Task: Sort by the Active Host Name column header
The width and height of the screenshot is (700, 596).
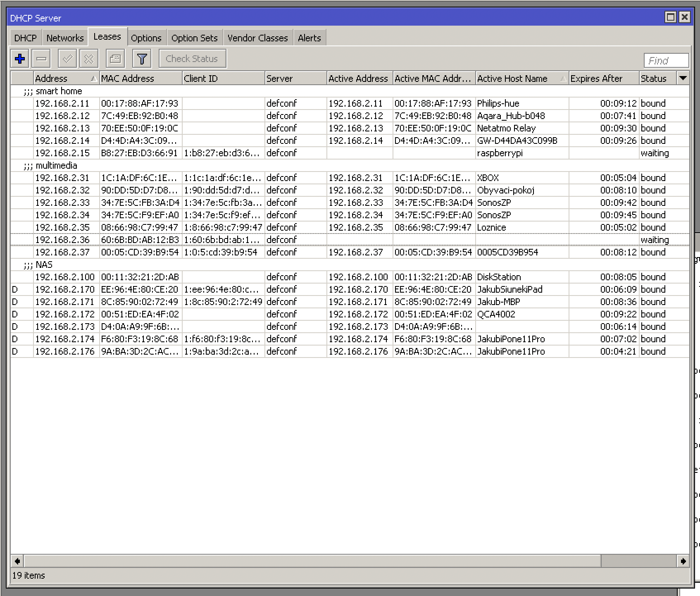Action: pos(522,79)
